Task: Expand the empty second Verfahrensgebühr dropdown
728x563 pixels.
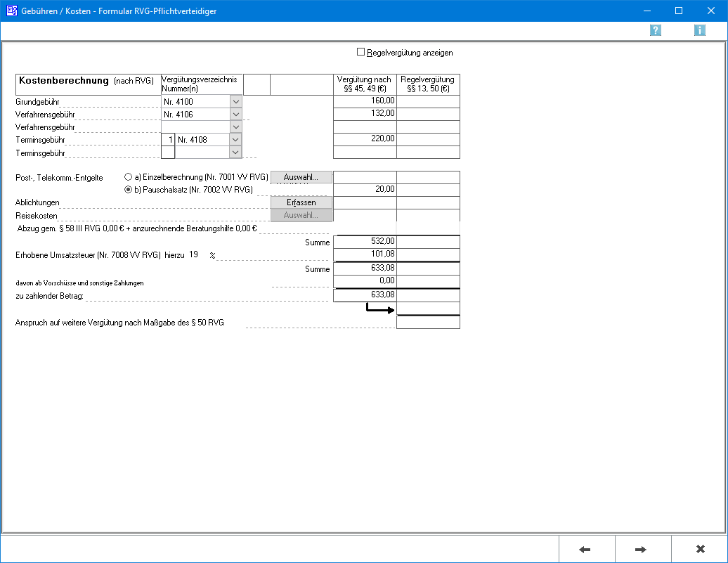Action: (235, 127)
